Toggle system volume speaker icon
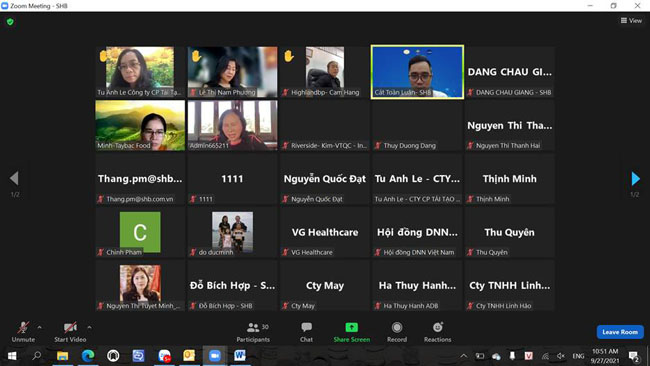The image size is (650, 366). point(560,356)
